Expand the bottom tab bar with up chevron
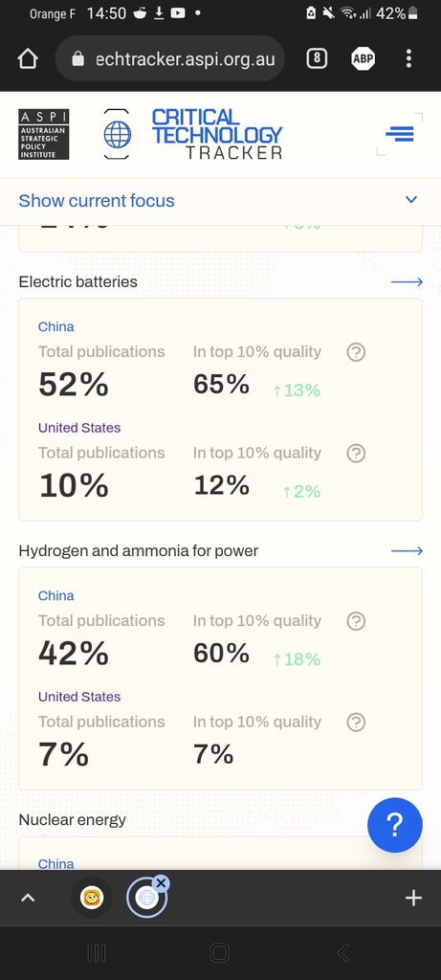 (28, 898)
